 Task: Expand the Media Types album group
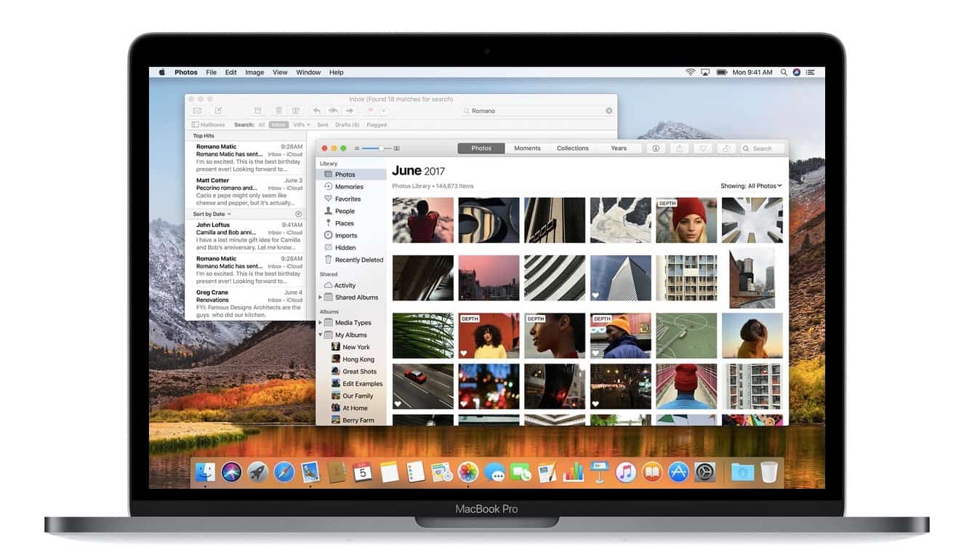pos(320,323)
